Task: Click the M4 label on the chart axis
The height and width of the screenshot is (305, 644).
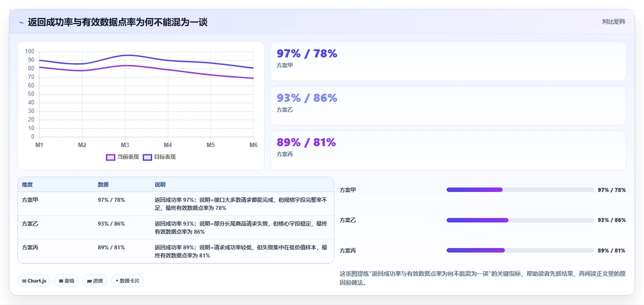Action: [168, 145]
